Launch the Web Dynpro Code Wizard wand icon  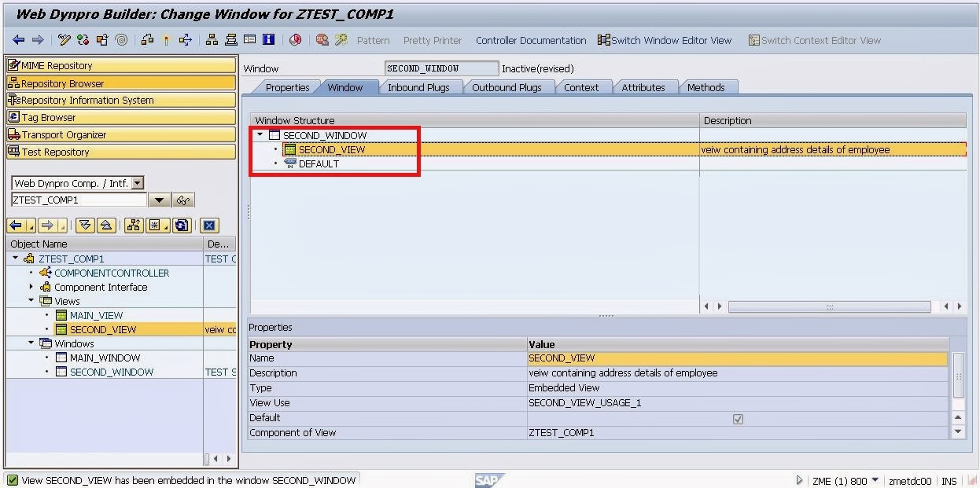[x=341, y=40]
